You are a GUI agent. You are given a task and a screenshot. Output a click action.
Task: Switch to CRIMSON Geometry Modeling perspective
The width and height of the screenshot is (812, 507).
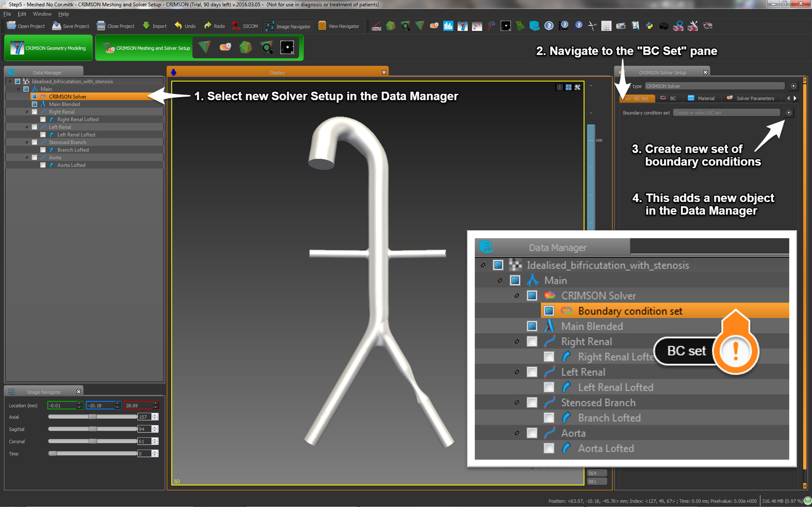coord(48,48)
